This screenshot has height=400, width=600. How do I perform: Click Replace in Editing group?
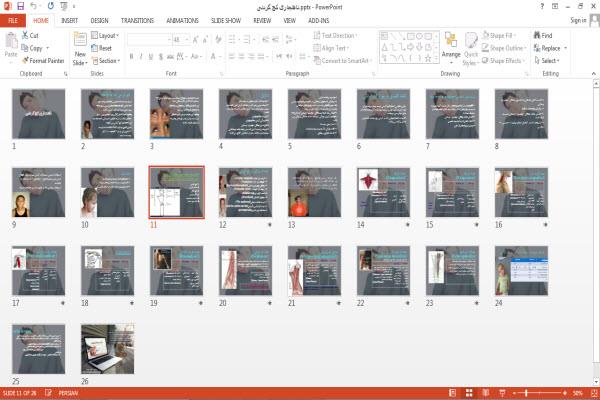(550, 48)
